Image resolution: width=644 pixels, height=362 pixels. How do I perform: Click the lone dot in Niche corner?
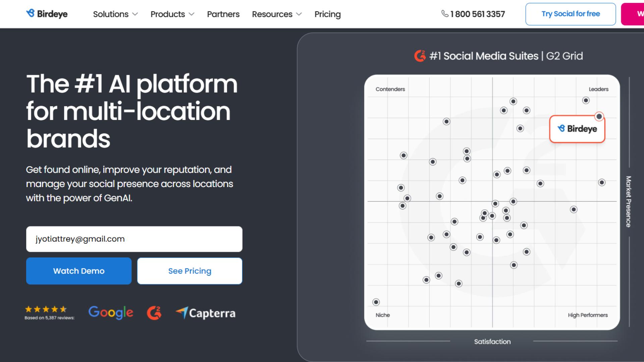(376, 302)
